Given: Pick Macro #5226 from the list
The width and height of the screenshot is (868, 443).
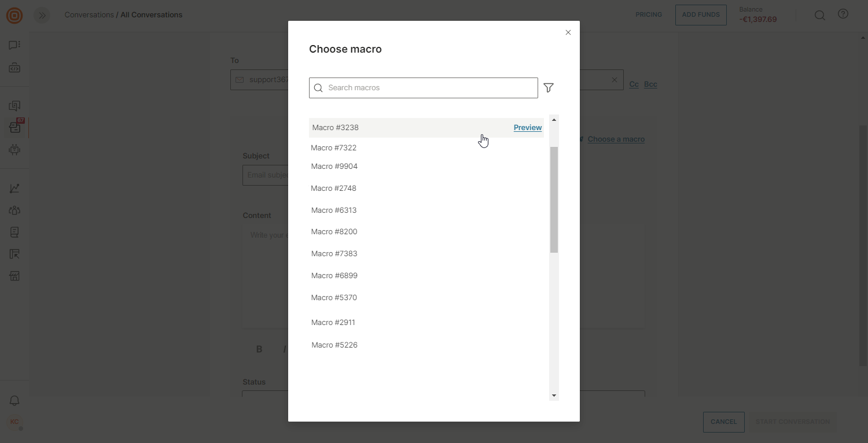Looking at the screenshot, I should pos(334,345).
